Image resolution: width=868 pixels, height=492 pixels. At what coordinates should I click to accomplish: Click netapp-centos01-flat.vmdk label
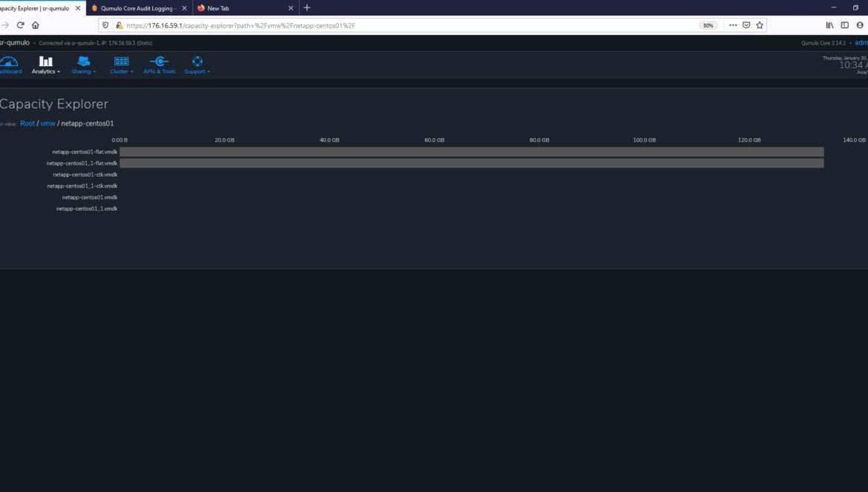coord(85,151)
